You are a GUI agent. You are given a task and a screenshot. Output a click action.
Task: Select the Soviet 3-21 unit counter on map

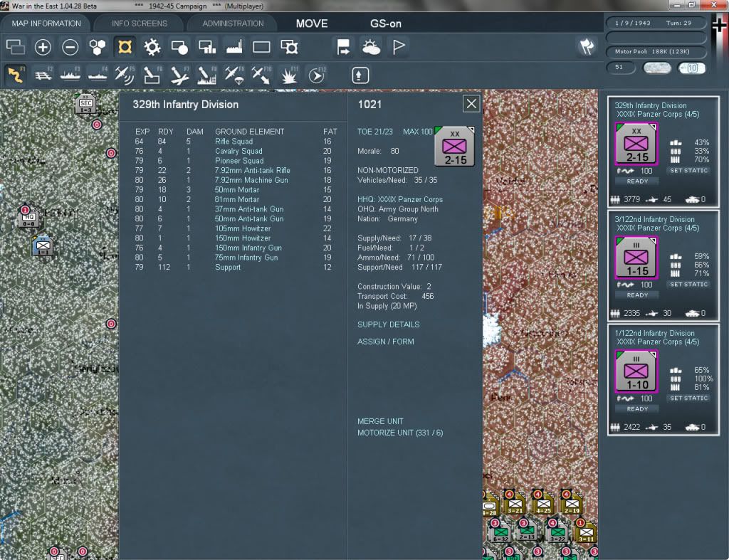(515, 503)
